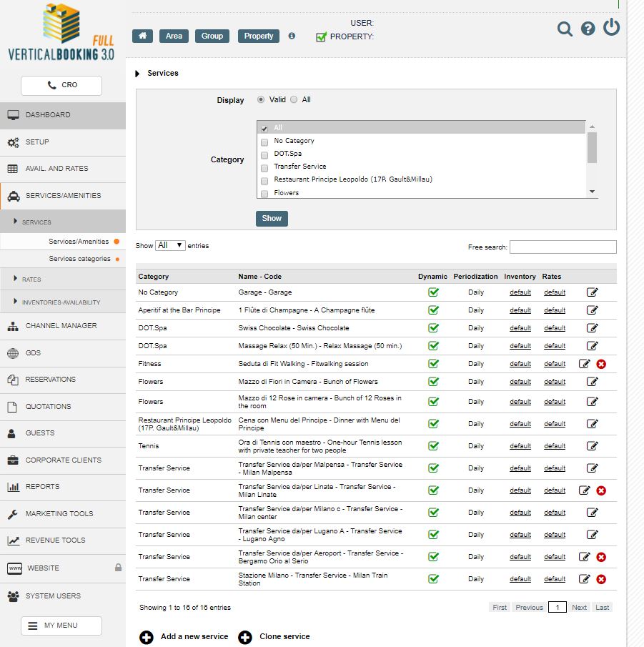Click the Property button

pyautogui.click(x=258, y=36)
